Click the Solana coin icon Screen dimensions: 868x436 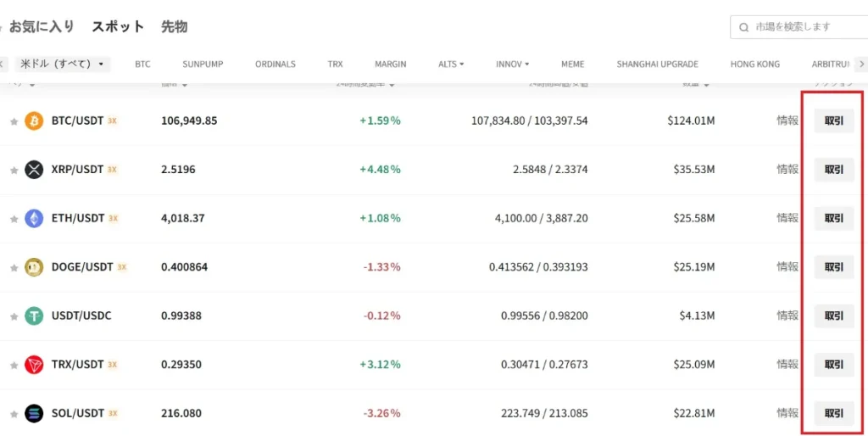(34, 413)
